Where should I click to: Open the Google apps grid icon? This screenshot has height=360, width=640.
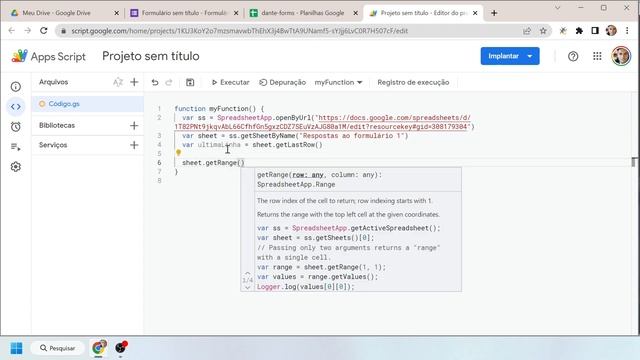pos(597,56)
